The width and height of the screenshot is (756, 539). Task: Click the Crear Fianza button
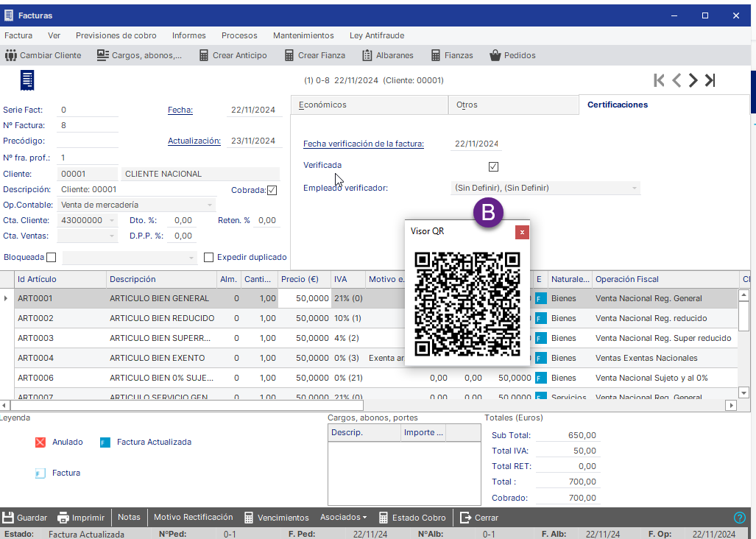[315, 55]
